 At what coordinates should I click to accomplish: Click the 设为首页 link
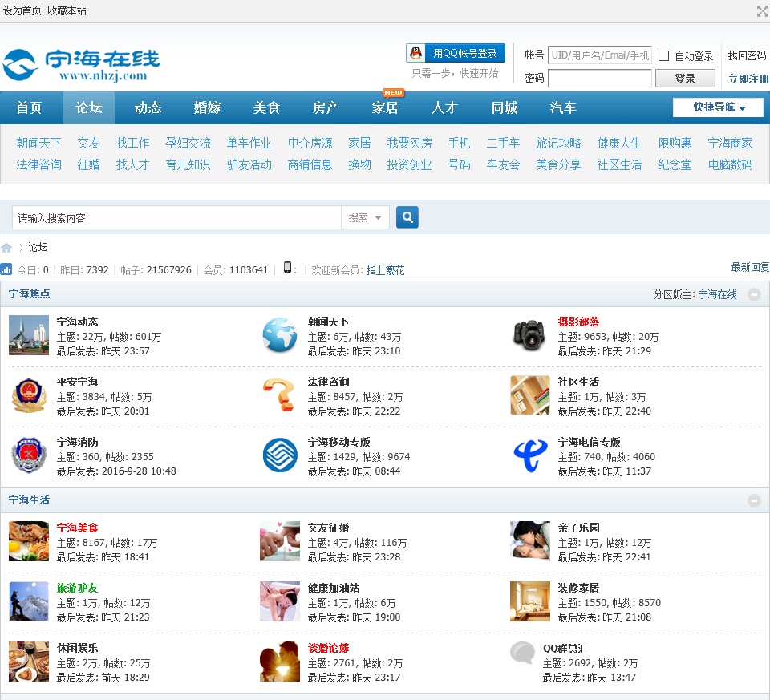(x=22, y=10)
